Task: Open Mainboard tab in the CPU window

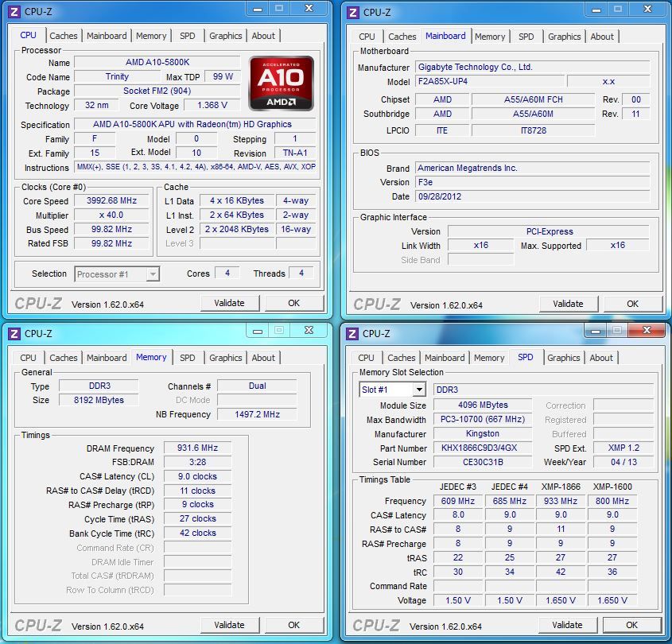Action: click(107, 36)
